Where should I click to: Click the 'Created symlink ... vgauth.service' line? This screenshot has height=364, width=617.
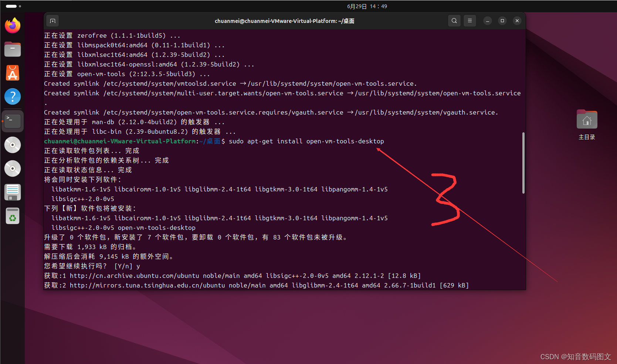tap(271, 112)
